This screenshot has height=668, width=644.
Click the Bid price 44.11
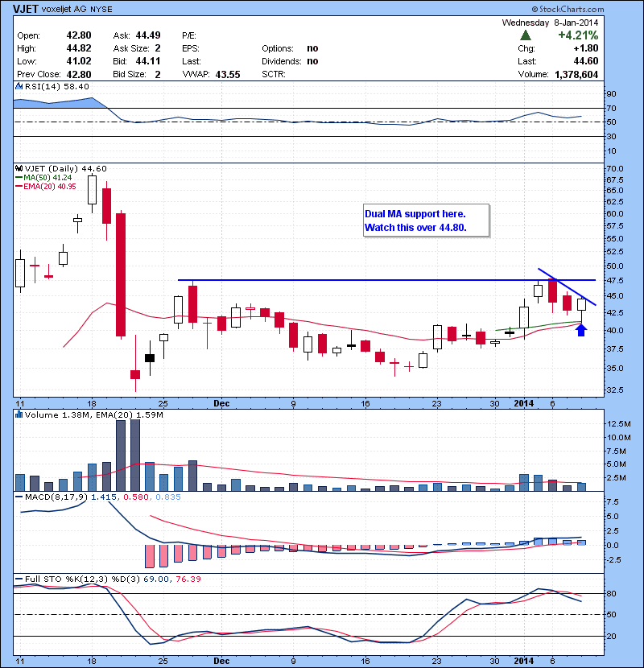point(148,61)
